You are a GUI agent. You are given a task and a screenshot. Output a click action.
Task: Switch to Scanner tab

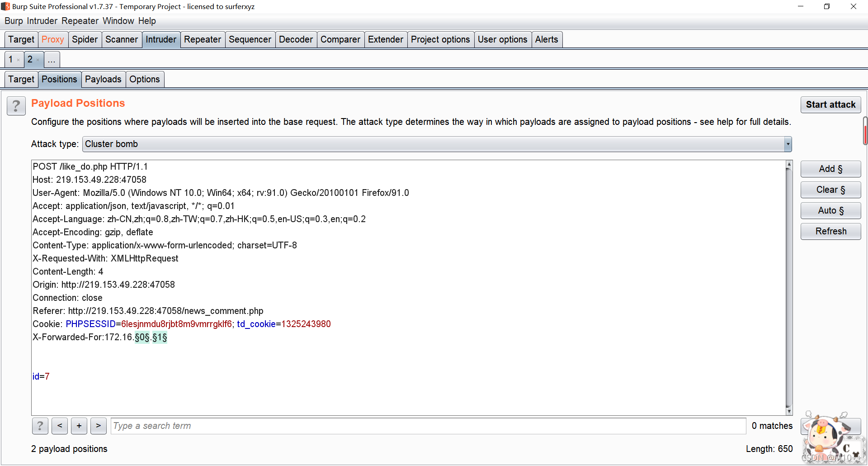[x=122, y=39]
